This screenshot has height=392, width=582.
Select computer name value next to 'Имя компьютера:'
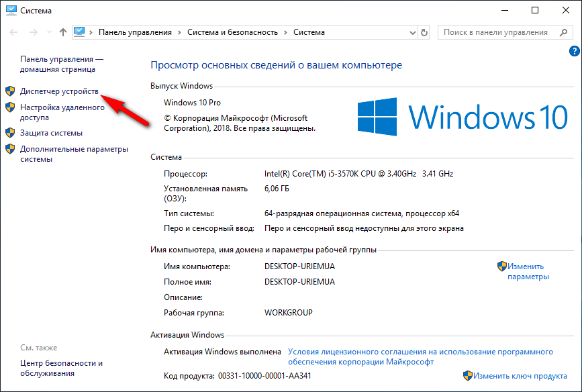(x=299, y=266)
